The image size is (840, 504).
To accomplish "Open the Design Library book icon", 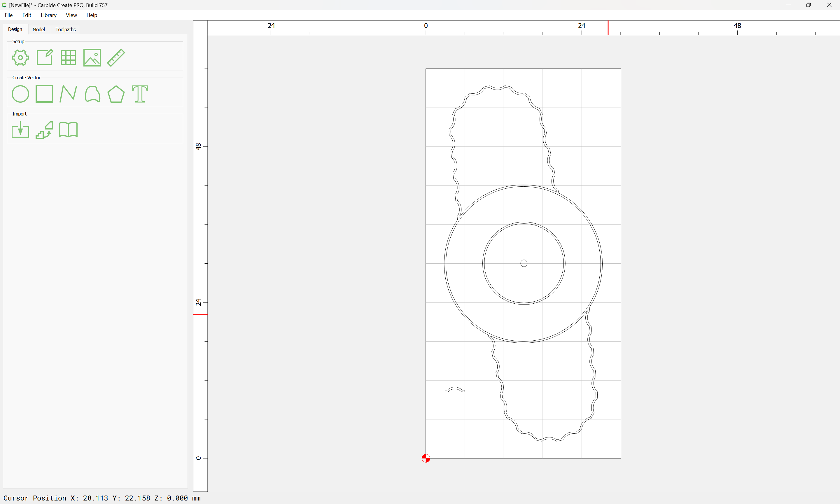I will click(68, 130).
